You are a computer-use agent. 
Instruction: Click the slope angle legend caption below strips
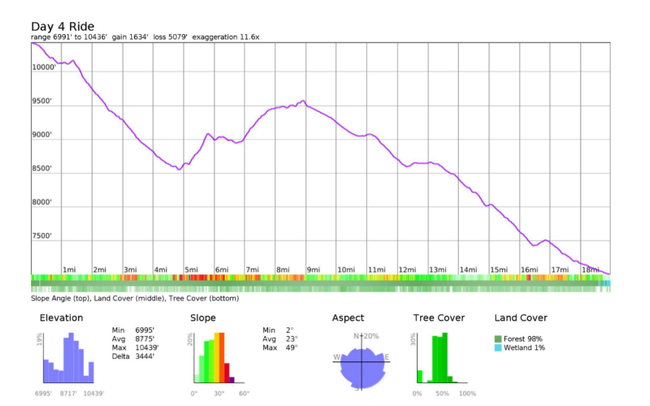pyautogui.click(x=134, y=297)
